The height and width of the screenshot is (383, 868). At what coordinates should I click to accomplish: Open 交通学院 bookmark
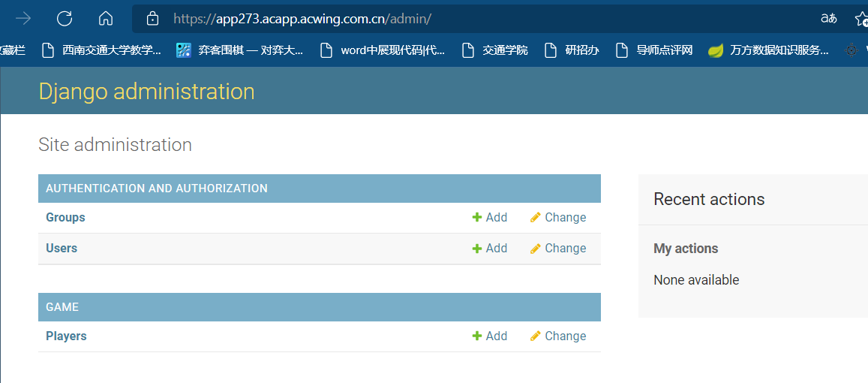(x=495, y=50)
